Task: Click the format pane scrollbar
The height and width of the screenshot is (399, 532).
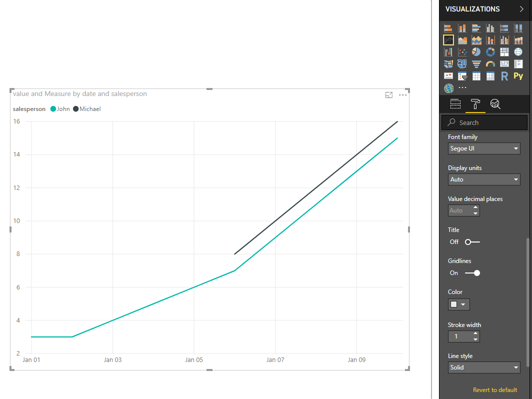Action: [x=527, y=302]
